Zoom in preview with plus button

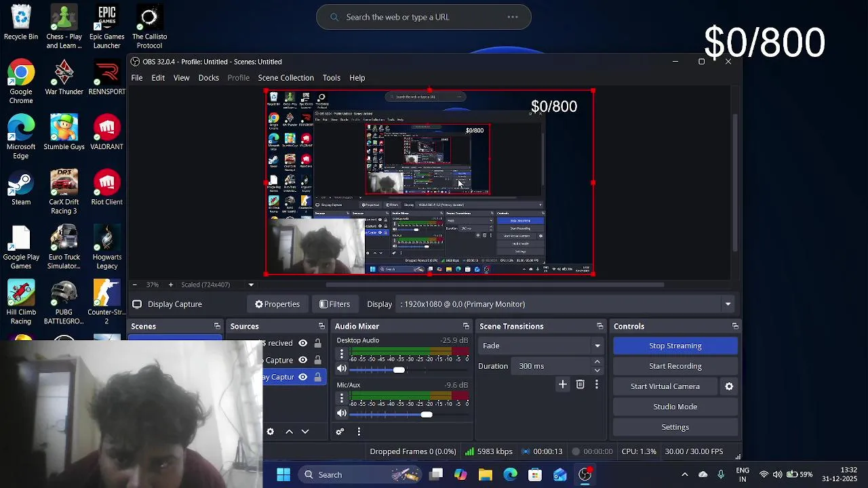tap(170, 285)
